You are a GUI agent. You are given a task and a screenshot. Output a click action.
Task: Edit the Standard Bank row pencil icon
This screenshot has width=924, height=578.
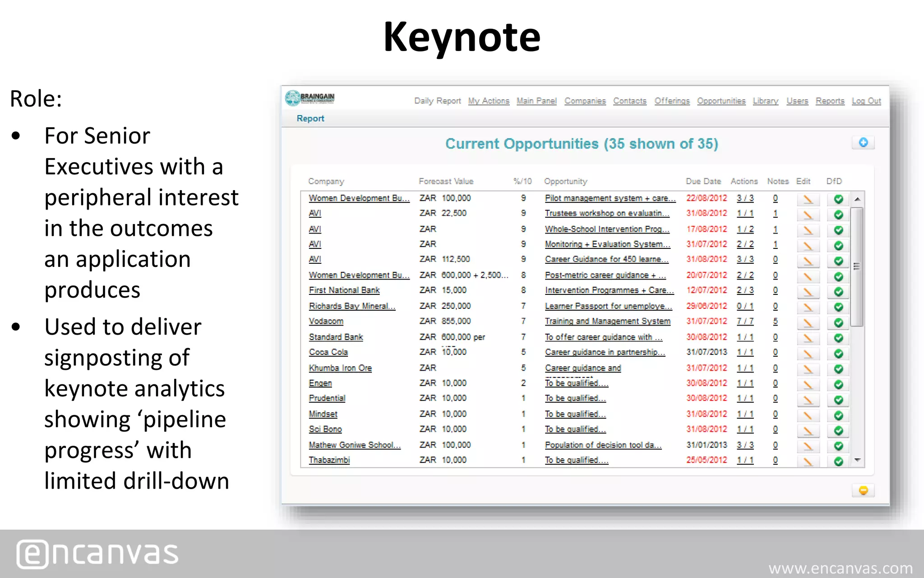(x=808, y=338)
